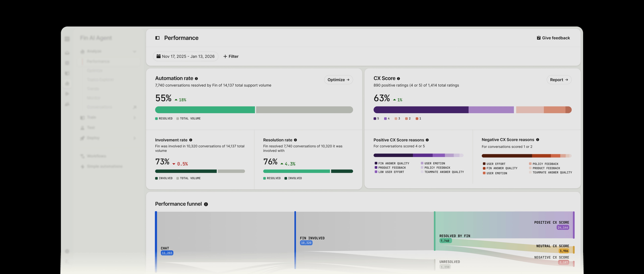Click the rating 3 color swatch in the CX legend
The image size is (644, 274).
[x=396, y=119]
